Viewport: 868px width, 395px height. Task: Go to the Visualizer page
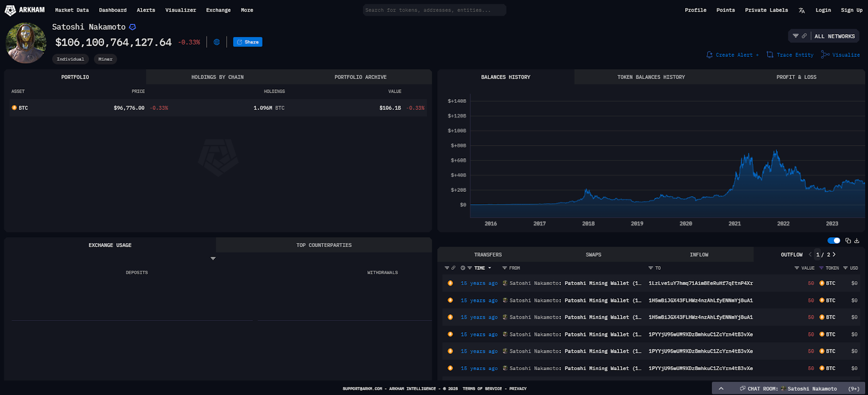tap(181, 10)
